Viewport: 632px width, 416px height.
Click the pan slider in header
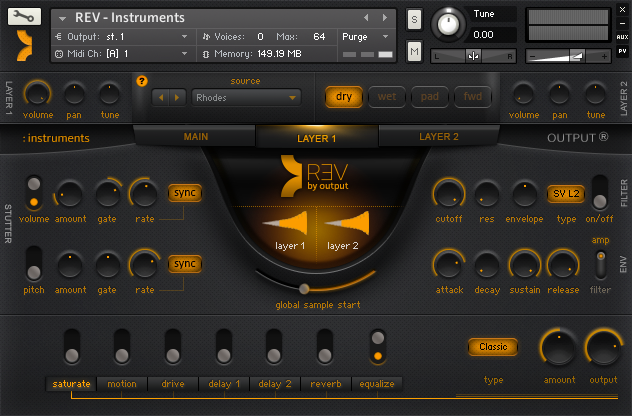[x=473, y=56]
